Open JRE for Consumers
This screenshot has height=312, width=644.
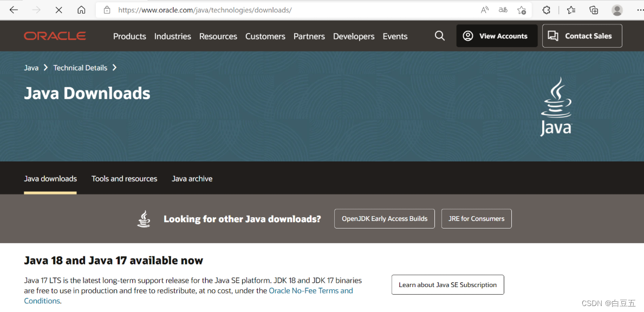point(477,218)
